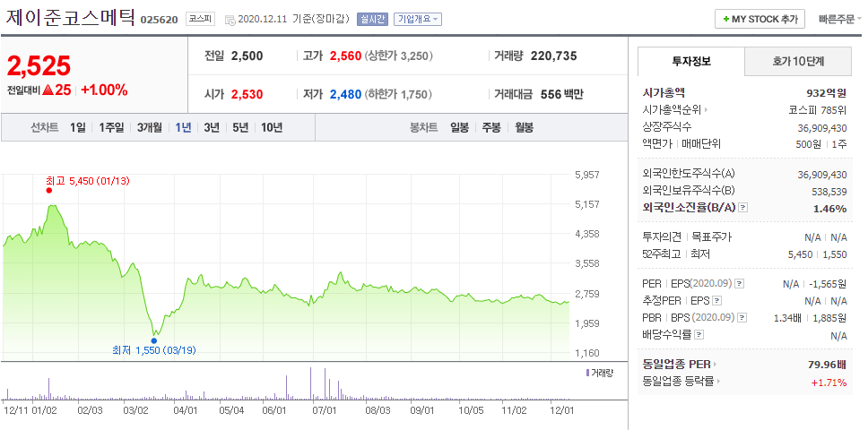Click the purple 거래량 legend swatch
The width and height of the screenshot is (868, 430).
click(587, 373)
